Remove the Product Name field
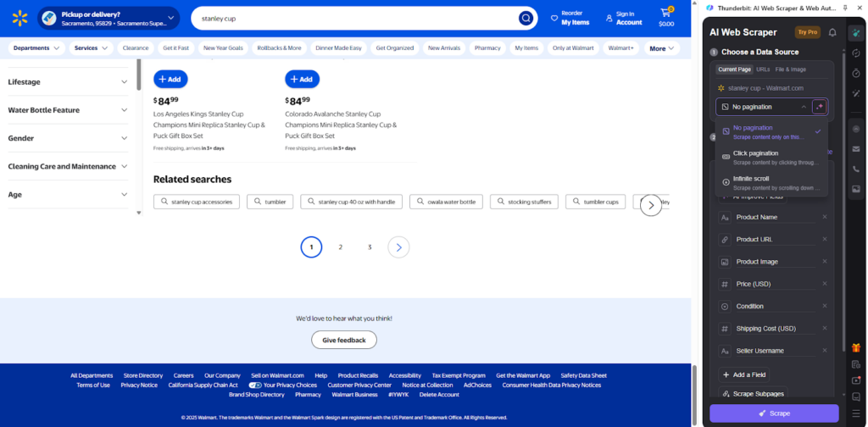Screen dimensions: 868x427 click(824, 217)
